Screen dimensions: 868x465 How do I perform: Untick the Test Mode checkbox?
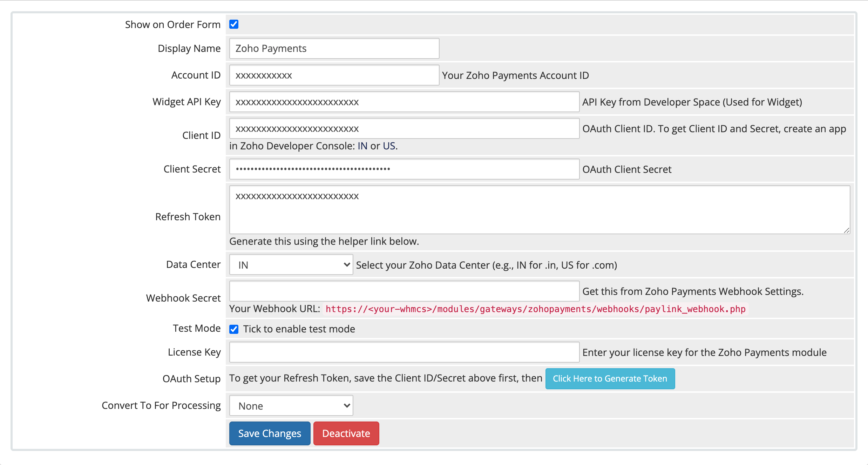234,329
